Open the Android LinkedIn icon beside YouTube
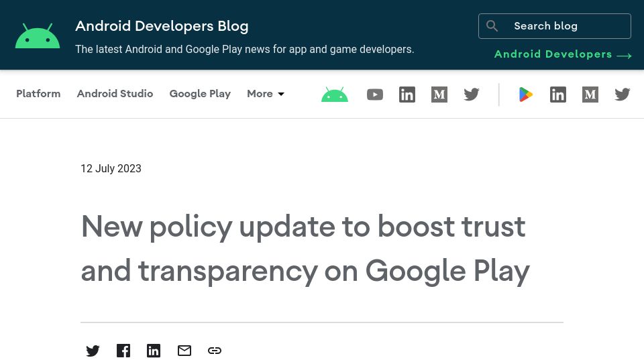 point(407,95)
